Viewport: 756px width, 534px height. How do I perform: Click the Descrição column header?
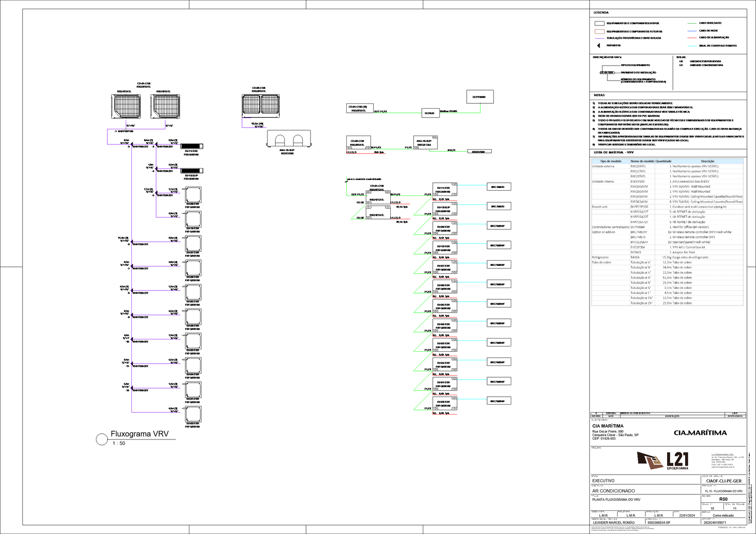tap(708, 161)
